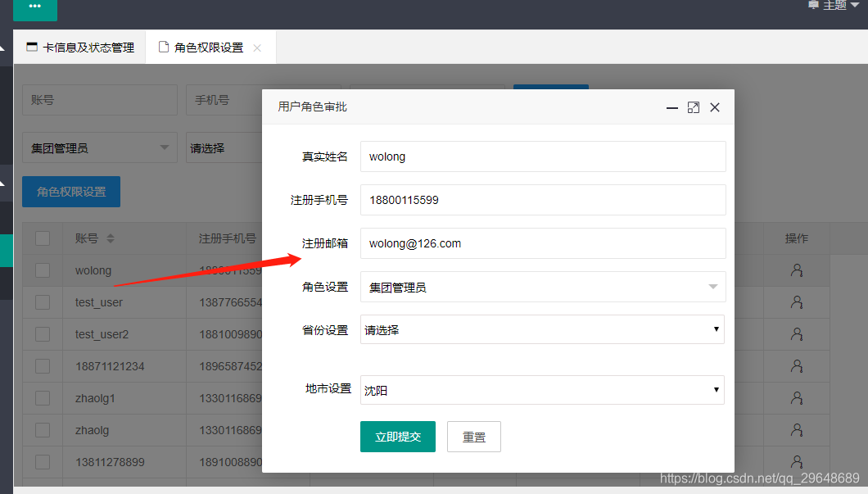Open user icon for zhaolg1 row
This screenshot has height=494, width=868.
[x=797, y=398]
